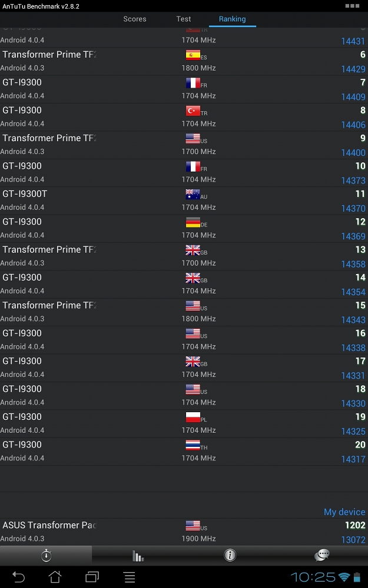The width and height of the screenshot is (368, 588).
Task: Open the bar chart statistics tab
Action: (x=138, y=556)
